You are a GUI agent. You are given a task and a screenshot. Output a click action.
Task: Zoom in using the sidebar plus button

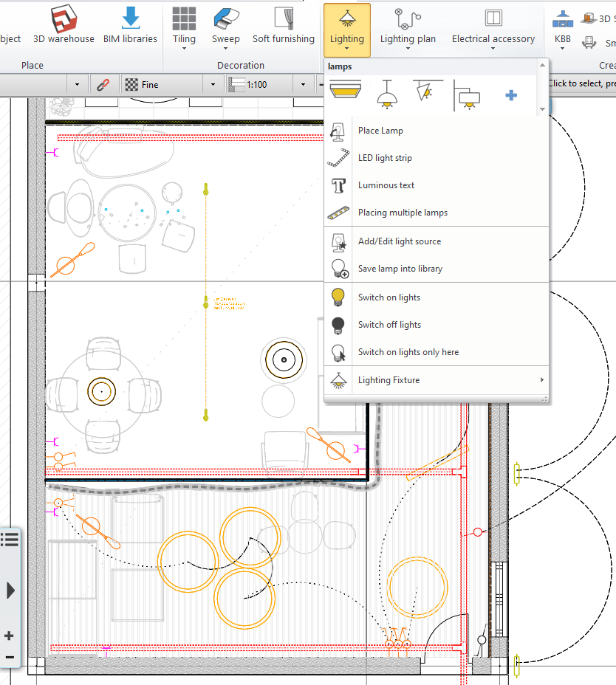(10, 636)
